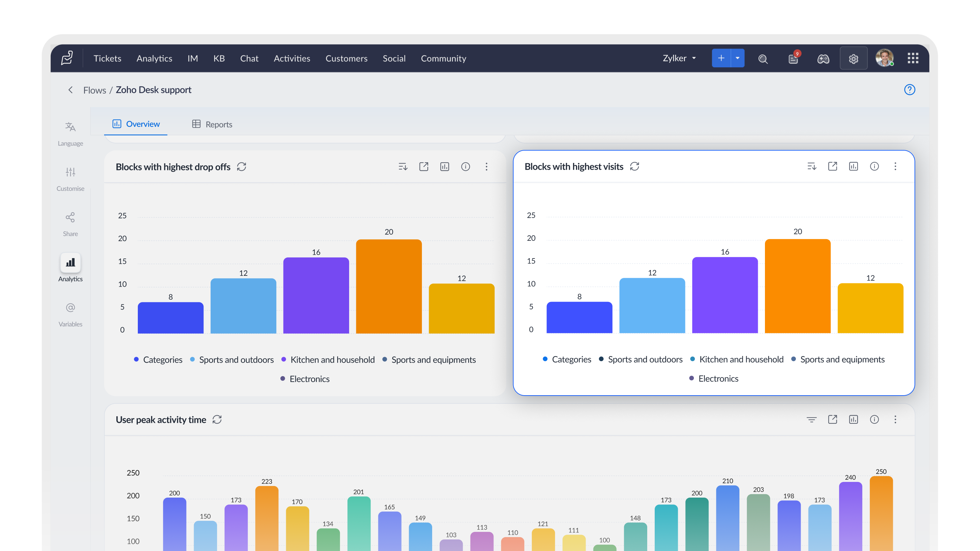The image size is (980, 551).
Task: Open KB in the top navigation
Action: (x=219, y=58)
